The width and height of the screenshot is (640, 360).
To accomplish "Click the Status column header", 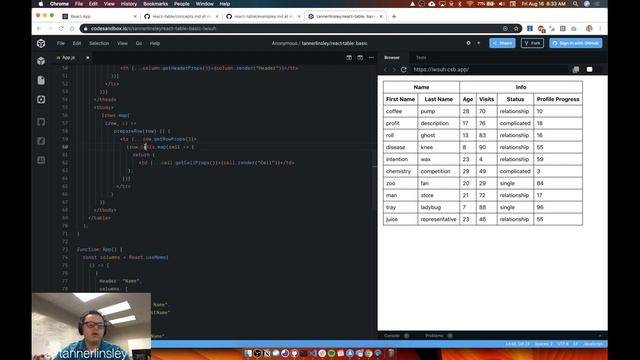I will coord(515,99).
